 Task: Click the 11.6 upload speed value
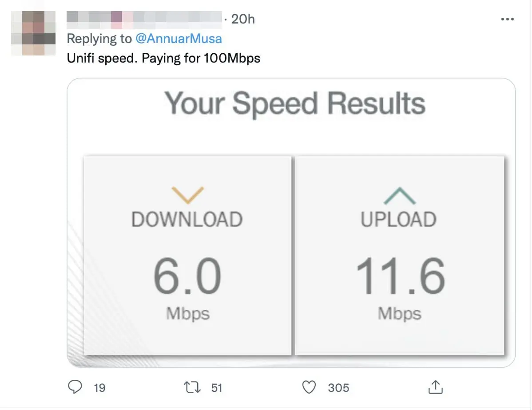point(400,277)
